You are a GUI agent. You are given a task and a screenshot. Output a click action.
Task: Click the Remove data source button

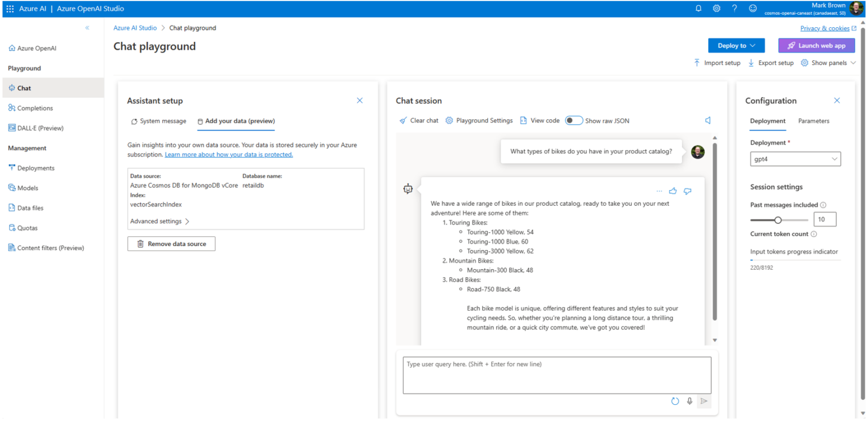point(171,244)
